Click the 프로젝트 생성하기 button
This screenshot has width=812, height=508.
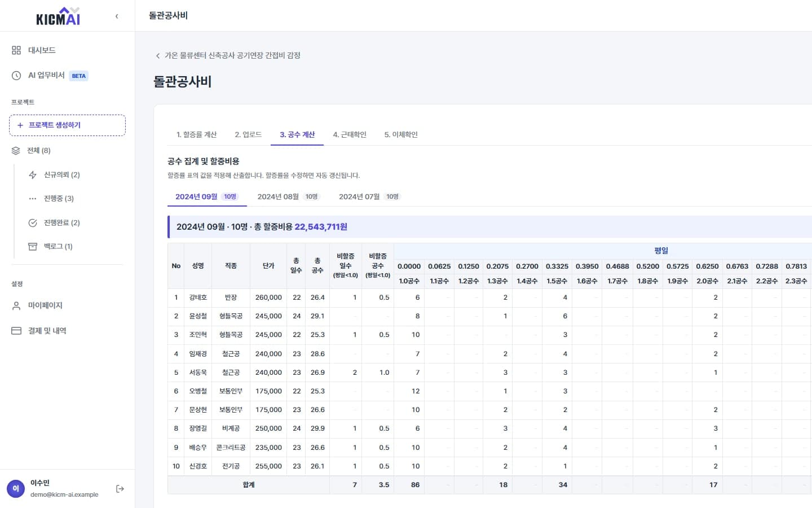tap(67, 125)
